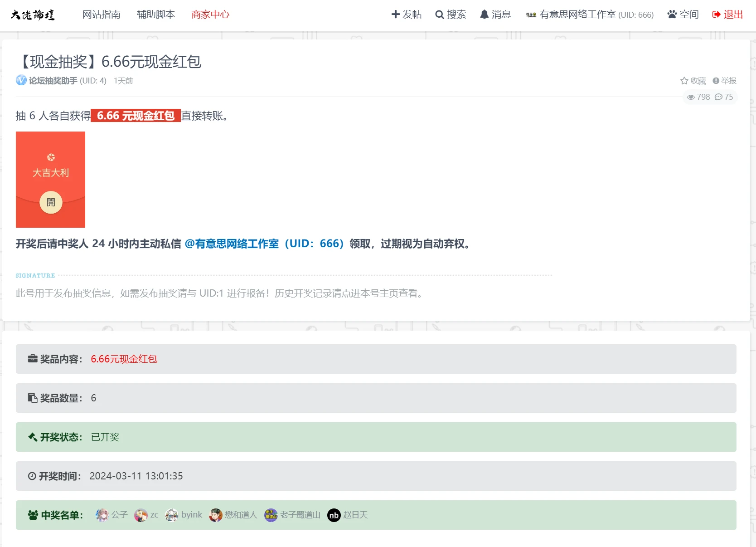The height and width of the screenshot is (547, 756).
Task: Click the 大佬论坛 site logo
Action: coord(33,15)
